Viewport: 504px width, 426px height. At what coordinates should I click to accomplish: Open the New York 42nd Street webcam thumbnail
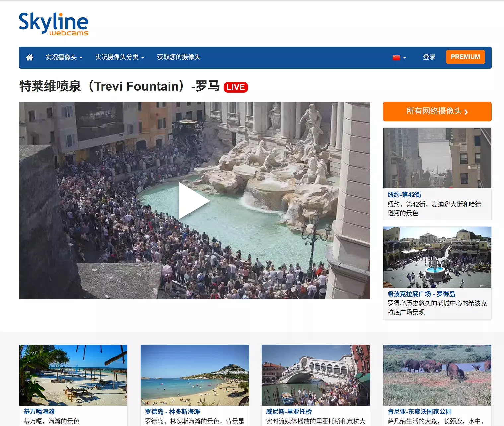(437, 158)
